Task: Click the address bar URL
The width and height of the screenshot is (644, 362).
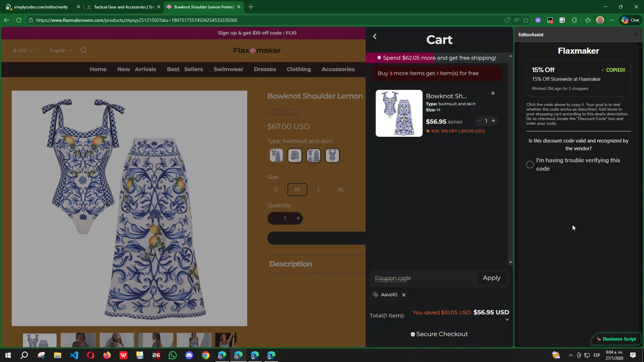Action: click(137, 20)
